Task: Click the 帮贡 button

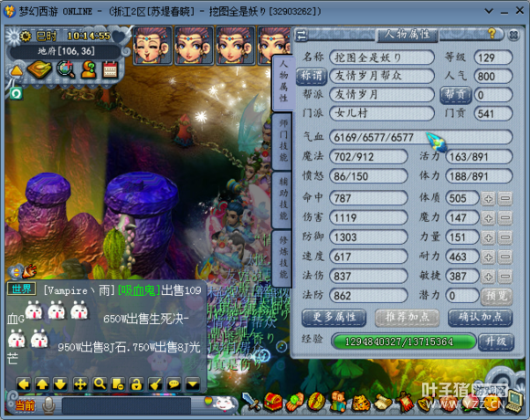Action: click(456, 95)
